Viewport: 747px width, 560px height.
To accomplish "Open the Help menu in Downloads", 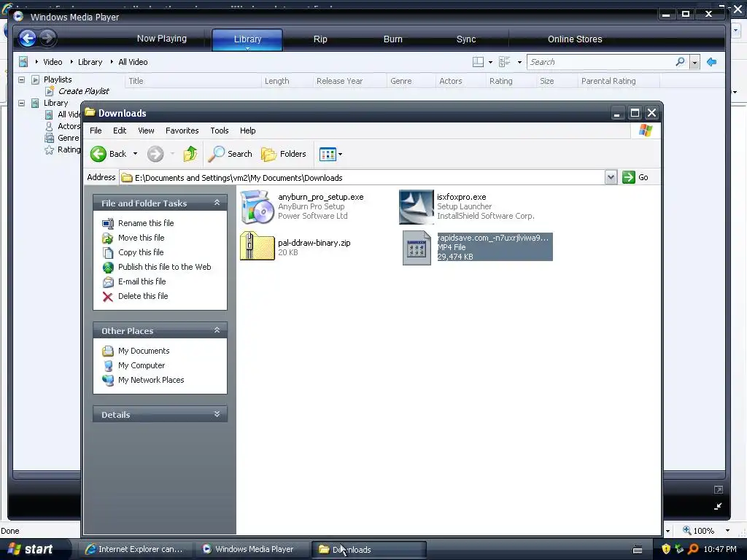I will tap(247, 131).
